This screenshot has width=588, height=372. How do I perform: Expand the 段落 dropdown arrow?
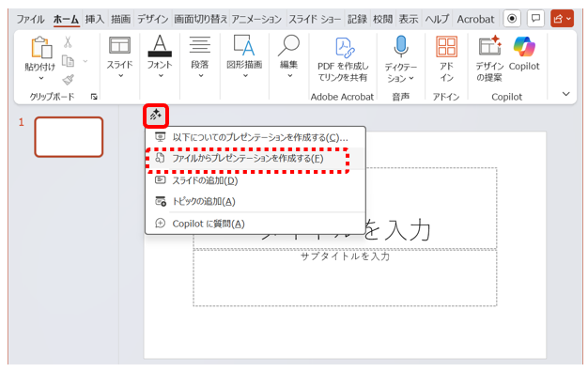coord(201,76)
